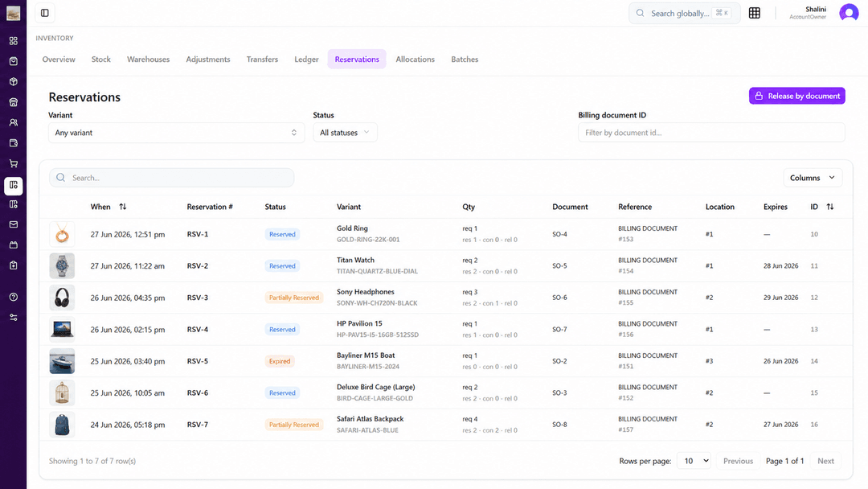This screenshot has height=489, width=868.
Task: Open the clipboard icon in sidebar
Action: tap(14, 265)
